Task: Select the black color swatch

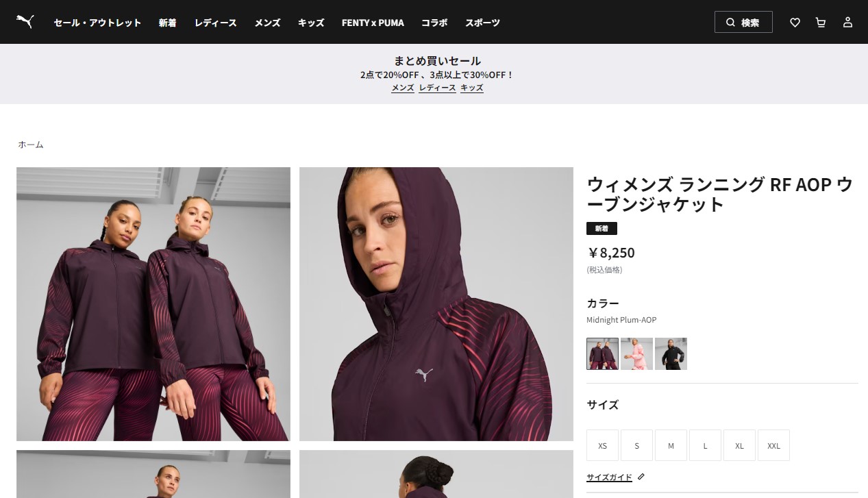Action: pos(671,353)
